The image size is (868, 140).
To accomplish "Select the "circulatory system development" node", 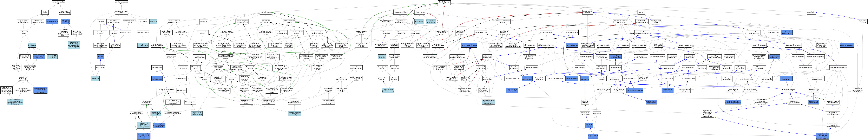I will tap(714, 57).
